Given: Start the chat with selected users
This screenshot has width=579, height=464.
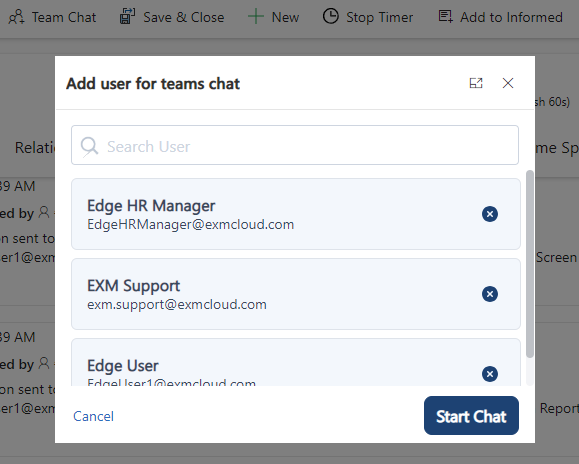Looking at the screenshot, I should tap(471, 416).
